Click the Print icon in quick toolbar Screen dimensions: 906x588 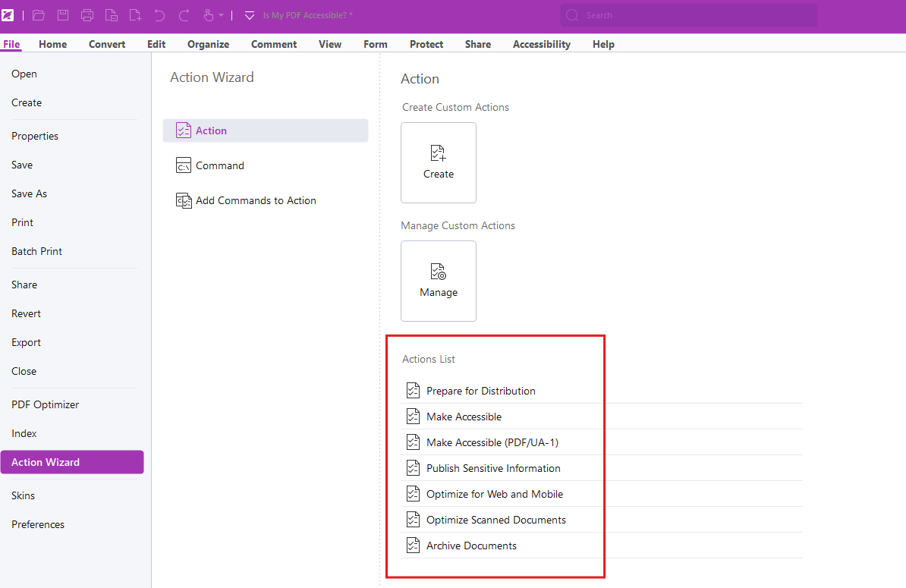click(87, 15)
